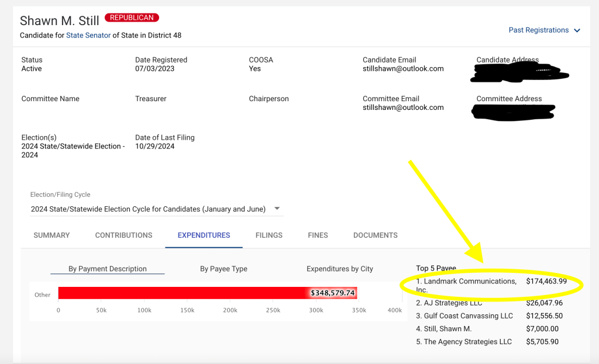This screenshot has height=364, width=599.
Task: Switch to the Summary tab
Action: pyautogui.click(x=51, y=235)
